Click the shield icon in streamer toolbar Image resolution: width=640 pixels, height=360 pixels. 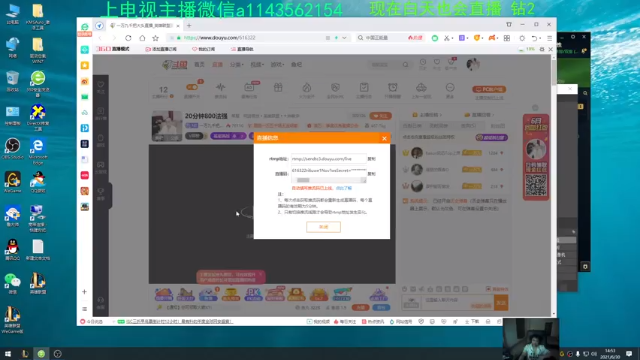click(335, 87)
